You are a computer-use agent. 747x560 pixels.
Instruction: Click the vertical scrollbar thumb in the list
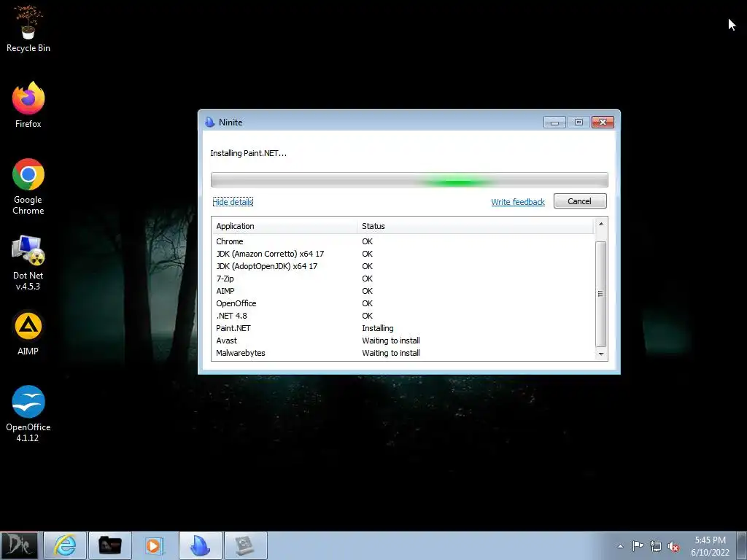point(601,294)
